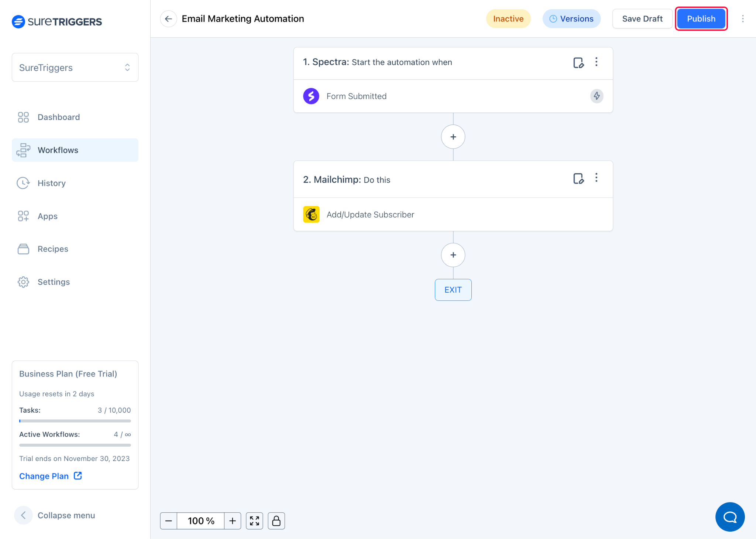
Task: Open Settings via the gear icon
Action: click(23, 282)
